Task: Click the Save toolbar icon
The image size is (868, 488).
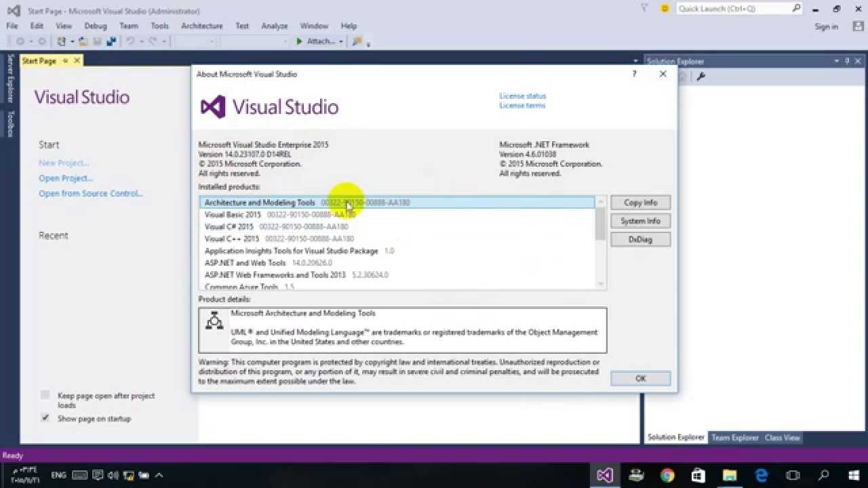Action: [97, 41]
